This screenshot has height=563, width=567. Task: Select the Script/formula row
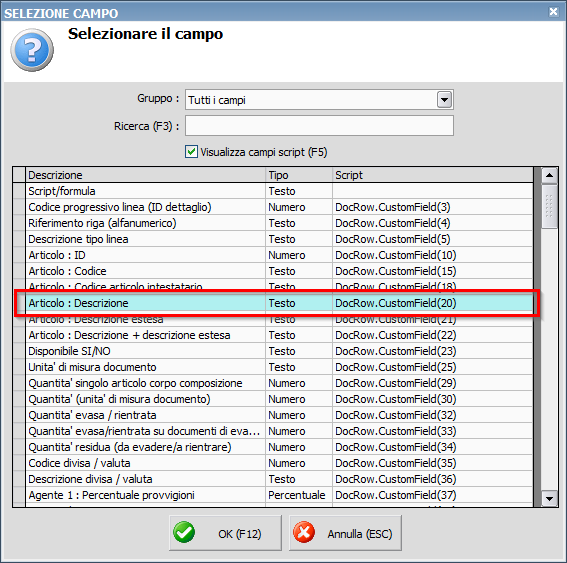tap(279, 191)
